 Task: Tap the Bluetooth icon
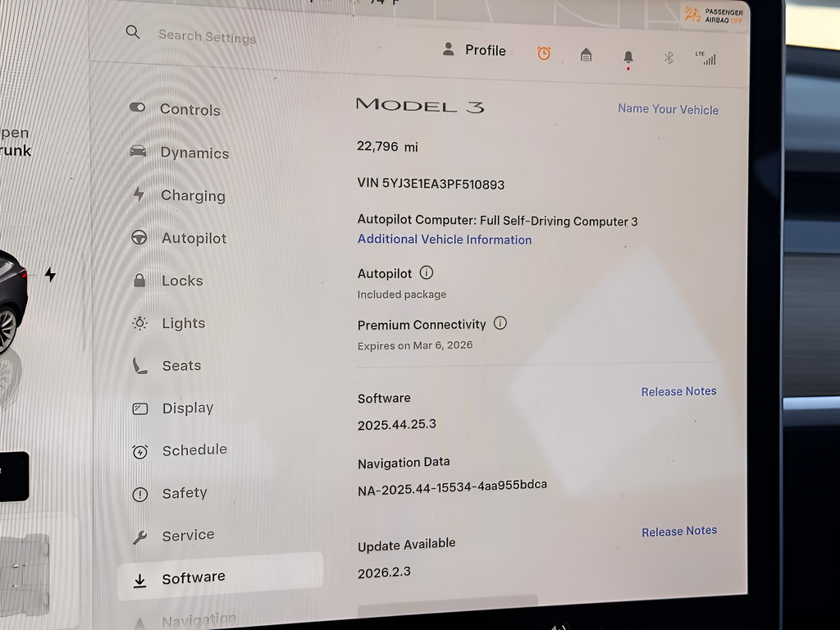coord(669,57)
